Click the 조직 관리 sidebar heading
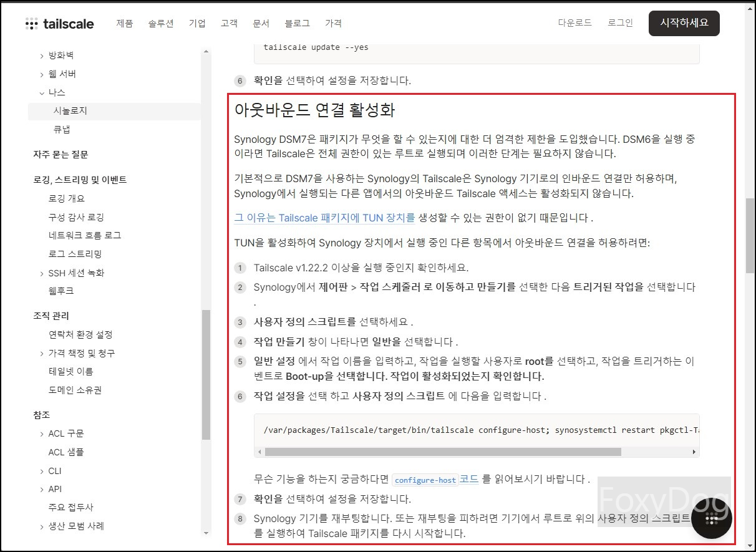756x552 pixels. [51, 316]
